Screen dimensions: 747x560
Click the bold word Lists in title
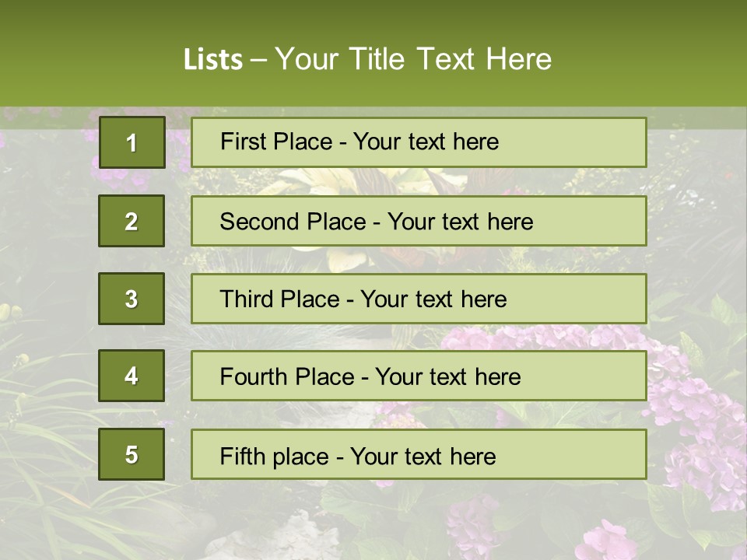pyautogui.click(x=213, y=59)
